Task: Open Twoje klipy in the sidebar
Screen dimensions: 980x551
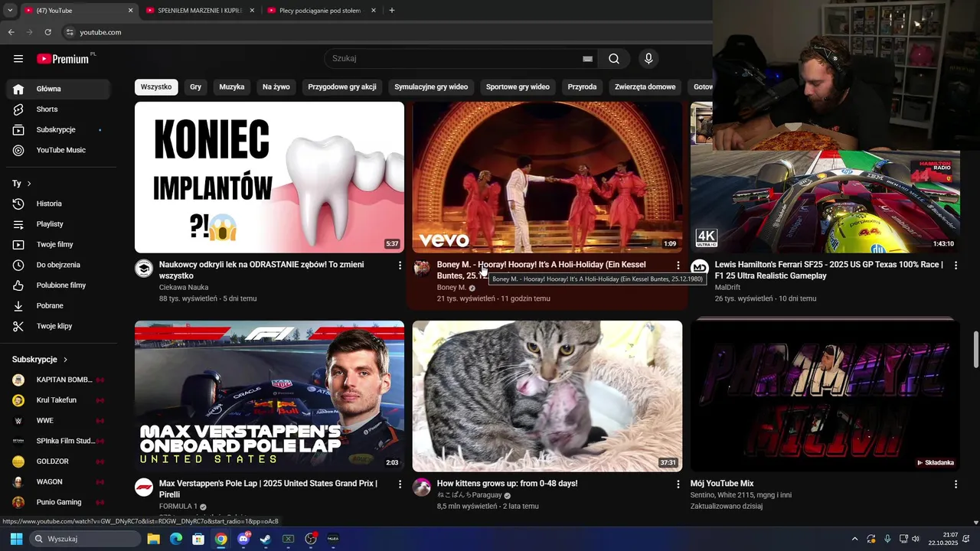Action: click(58, 326)
